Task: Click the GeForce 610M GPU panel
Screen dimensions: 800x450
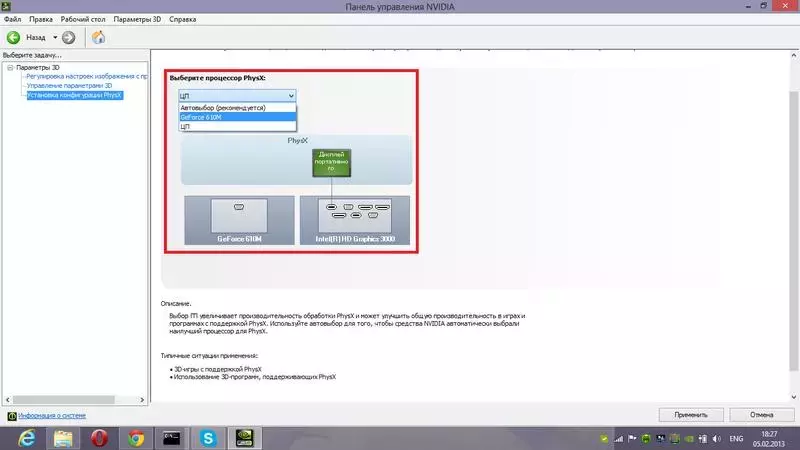Action: coord(239,220)
